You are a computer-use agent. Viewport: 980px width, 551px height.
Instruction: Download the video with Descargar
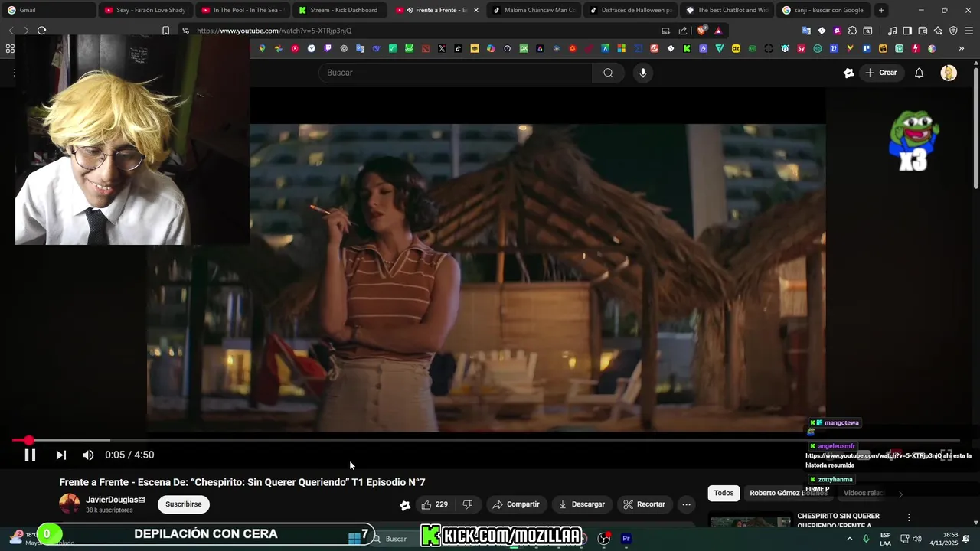tap(581, 504)
